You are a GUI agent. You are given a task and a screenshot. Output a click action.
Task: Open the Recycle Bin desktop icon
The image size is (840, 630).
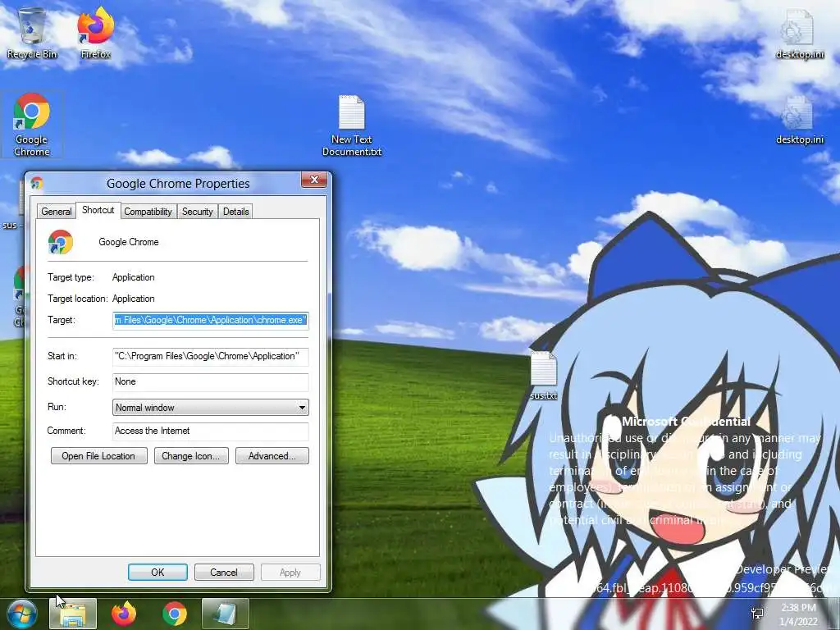coord(32,33)
